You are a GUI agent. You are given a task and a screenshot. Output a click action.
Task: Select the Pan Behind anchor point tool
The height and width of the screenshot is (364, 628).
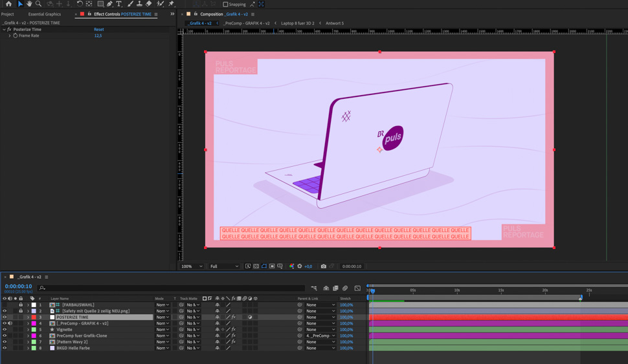tap(89, 4)
